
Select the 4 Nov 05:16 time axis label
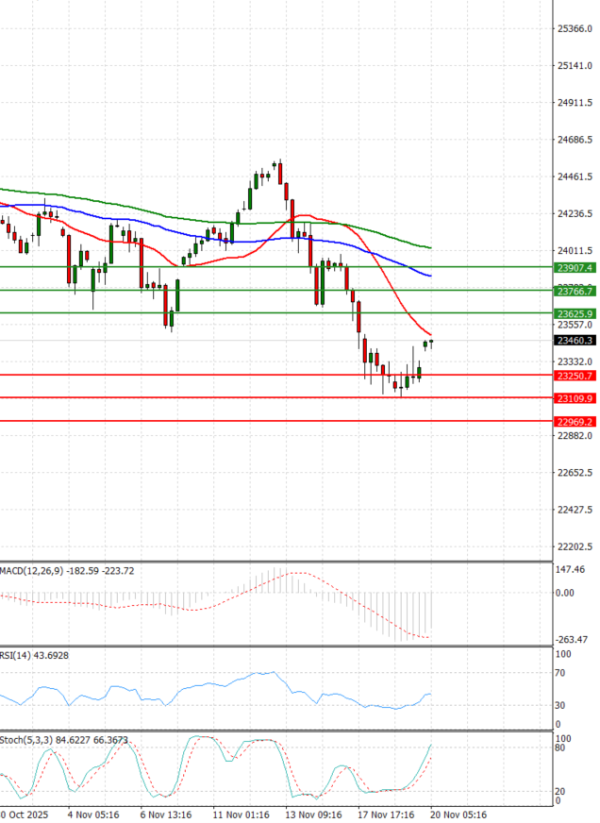[x=95, y=815]
